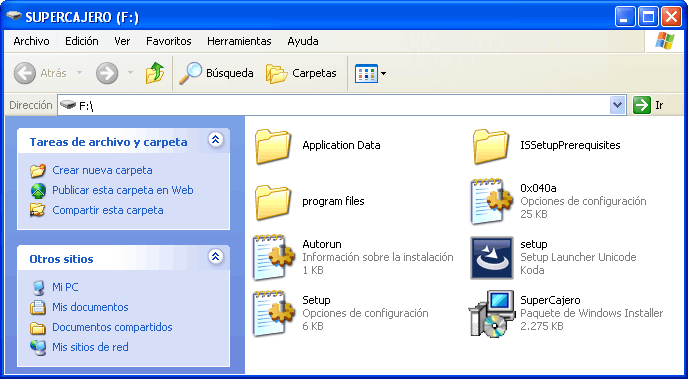Select the ISSetupPrerequisites folder icon
Screen dimensions: 688x379
click(491, 146)
